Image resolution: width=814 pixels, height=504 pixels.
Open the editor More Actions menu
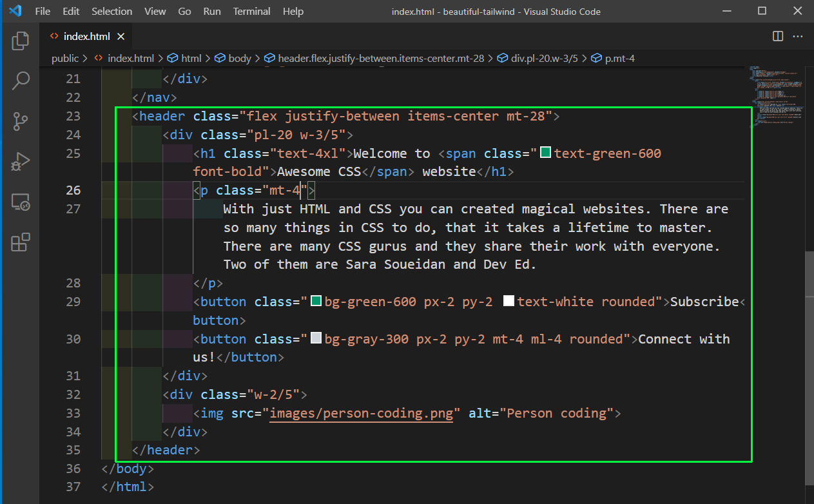click(x=798, y=36)
